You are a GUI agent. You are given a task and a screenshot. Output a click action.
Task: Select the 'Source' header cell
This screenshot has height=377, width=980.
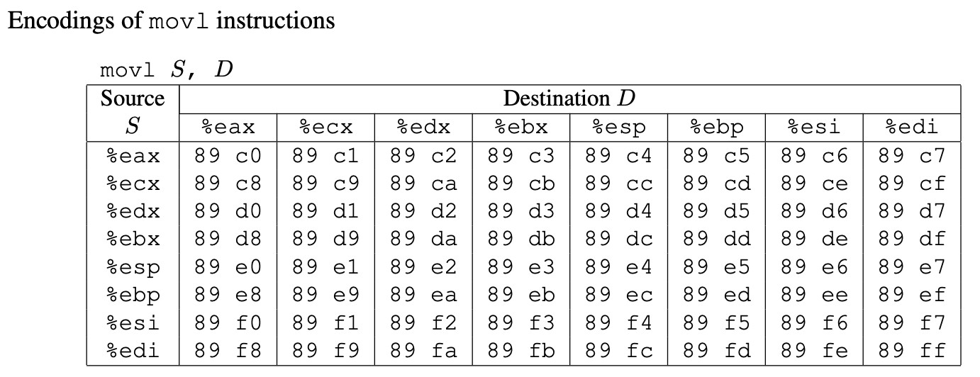click(x=133, y=99)
